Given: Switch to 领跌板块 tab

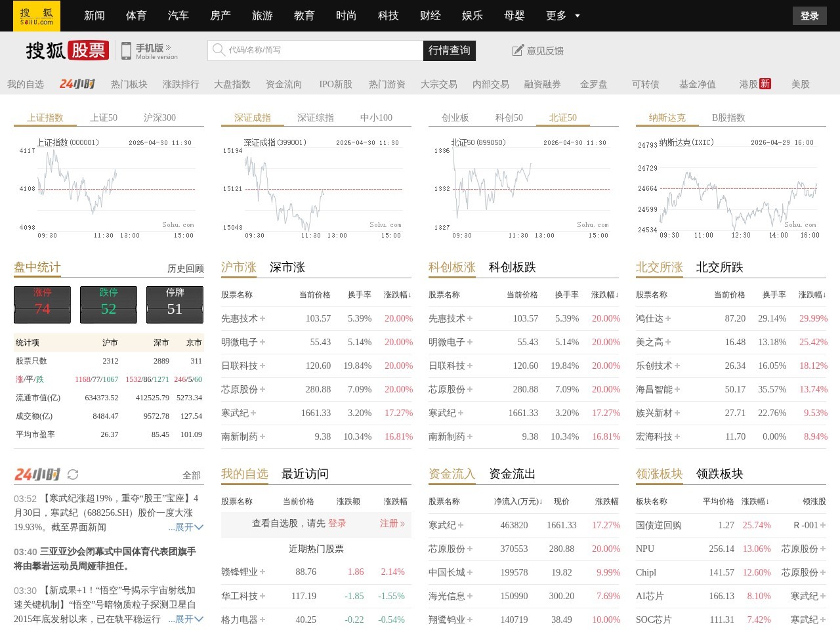Looking at the screenshot, I should coord(720,474).
